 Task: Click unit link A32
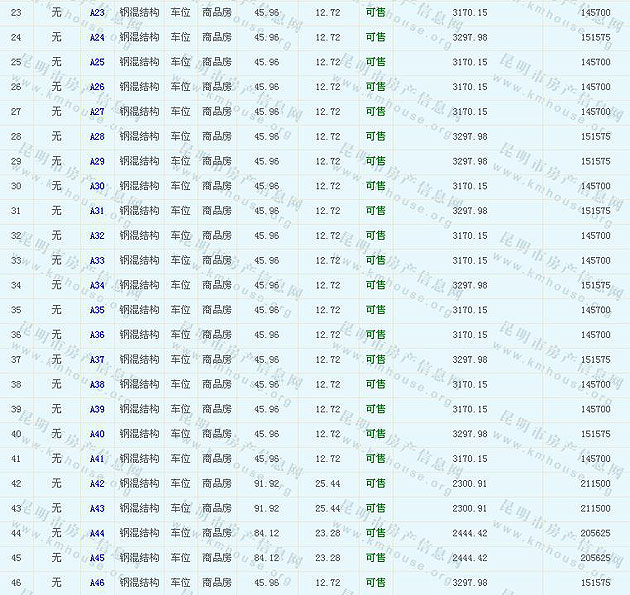pos(97,236)
